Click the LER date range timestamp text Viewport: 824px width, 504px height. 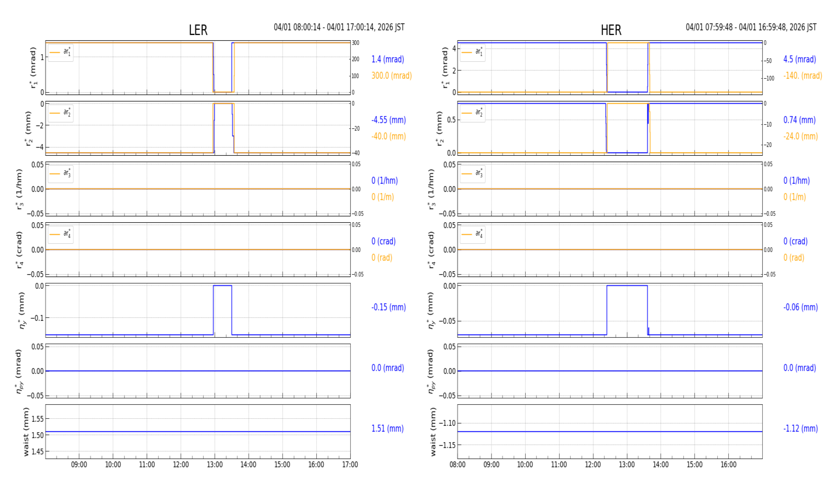click(339, 27)
